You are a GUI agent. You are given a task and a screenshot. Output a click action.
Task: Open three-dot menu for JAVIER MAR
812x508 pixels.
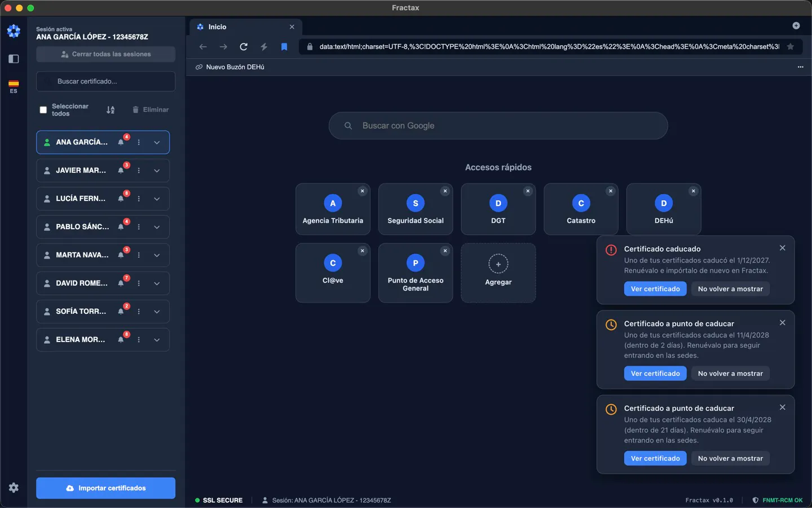pyautogui.click(x=139, y=170)
